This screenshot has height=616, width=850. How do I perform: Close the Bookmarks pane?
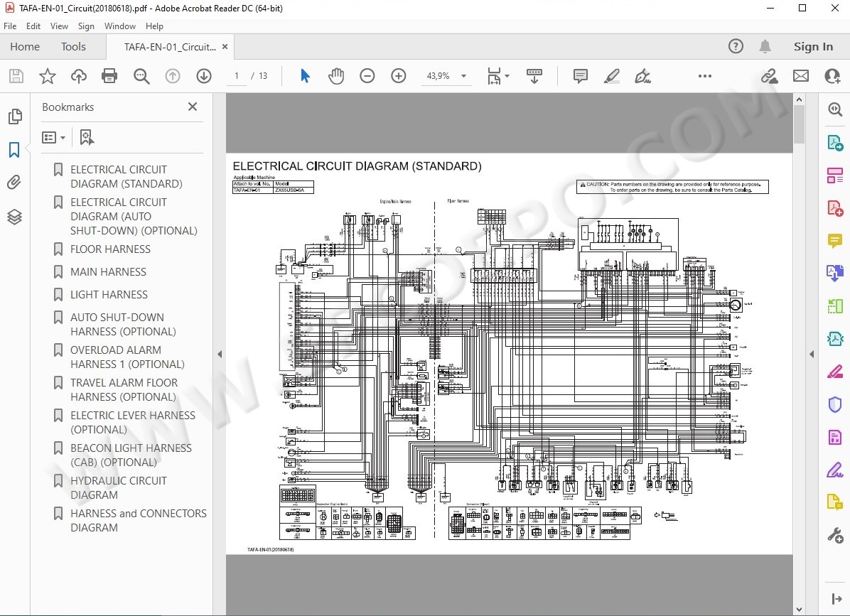(x=193, y=107)
